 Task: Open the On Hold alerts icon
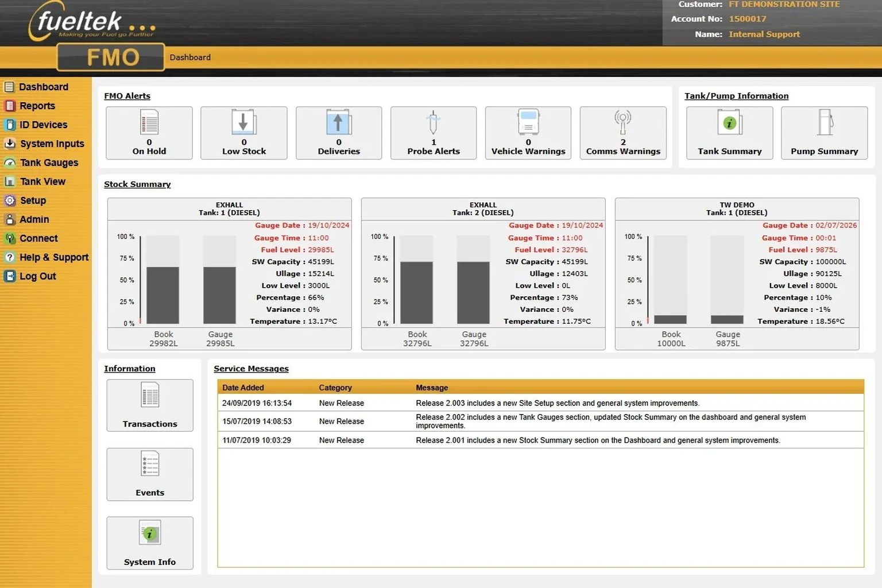(x=149, y=122)
